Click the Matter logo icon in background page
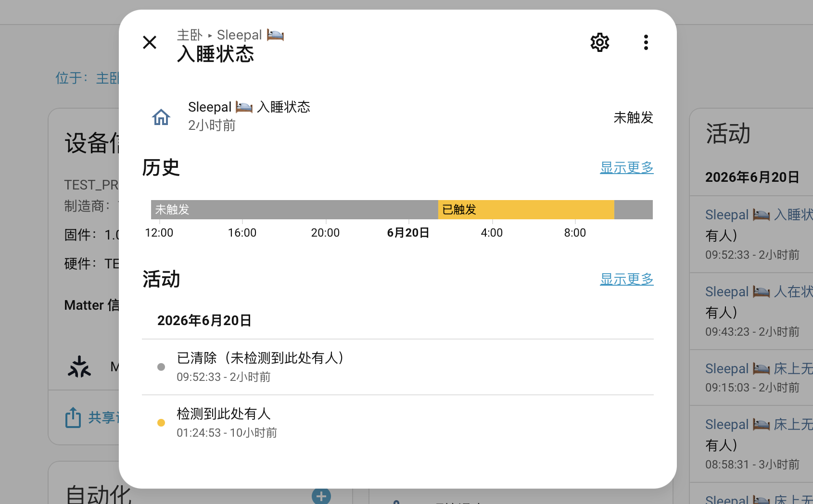The width and height of the screenshot is (813, 504). click(79, 367)
